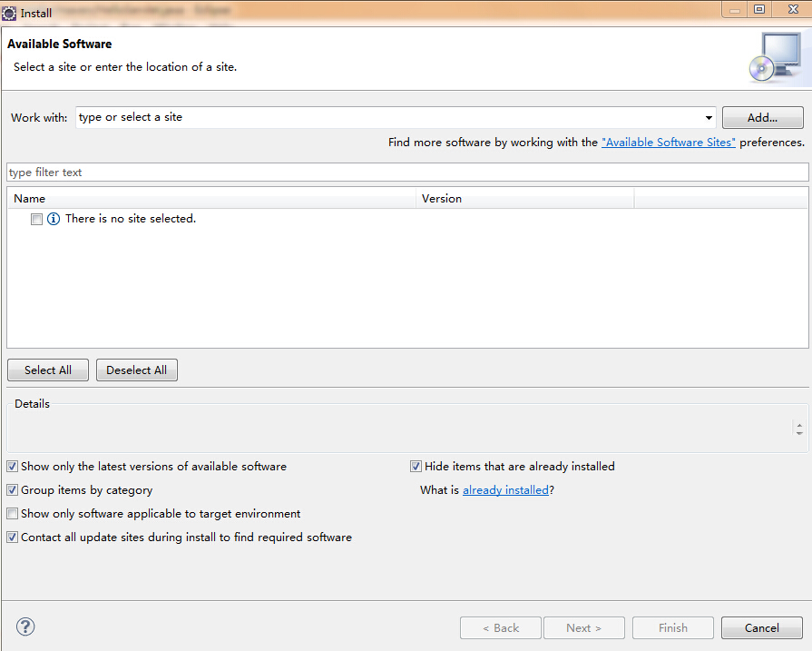The width and height of the screenshot is (812, 651).
Task: Open the 'already installed' link
Action: [x=505, y=489]
